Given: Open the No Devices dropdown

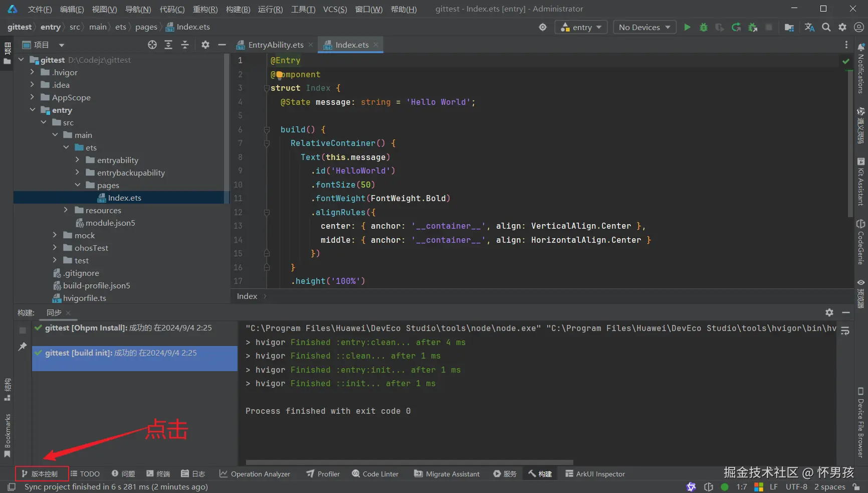Looking at the screenshot, I should [644, 28].
